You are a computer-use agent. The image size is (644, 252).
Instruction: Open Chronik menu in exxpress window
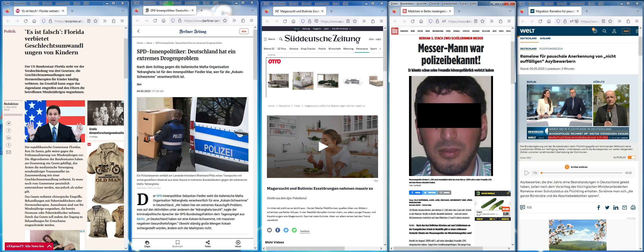47,3
